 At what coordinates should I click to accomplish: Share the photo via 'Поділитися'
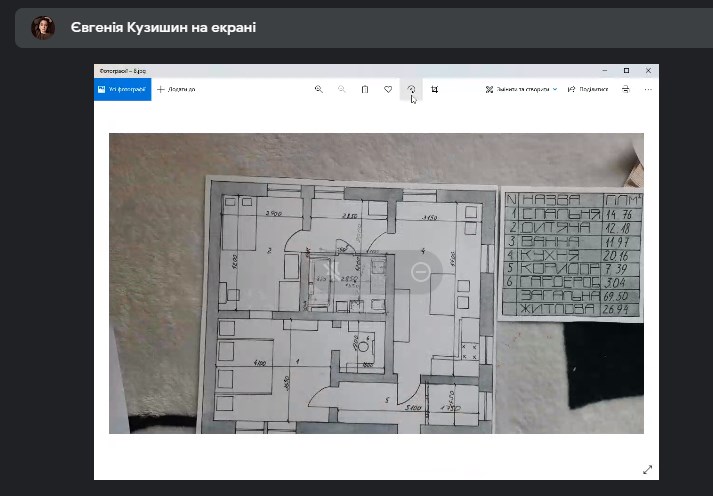click(x=588, y=90)
